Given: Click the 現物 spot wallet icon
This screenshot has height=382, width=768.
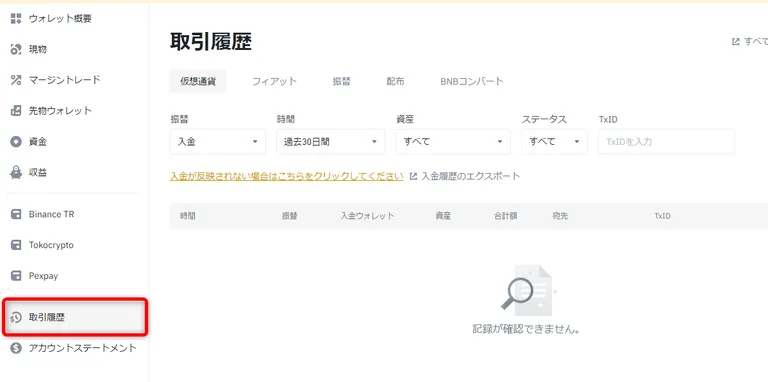Looking at the screenshot, I should click(16, 49).
